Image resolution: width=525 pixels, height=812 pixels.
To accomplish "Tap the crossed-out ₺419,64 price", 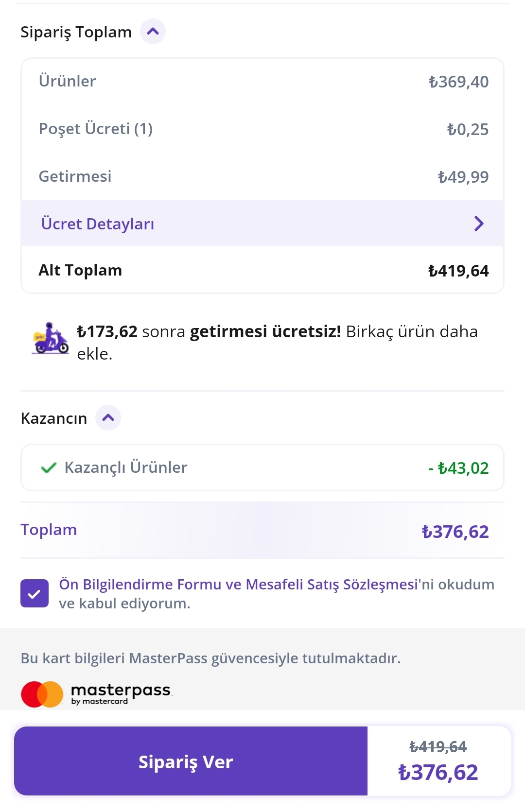I will [438, 746].
